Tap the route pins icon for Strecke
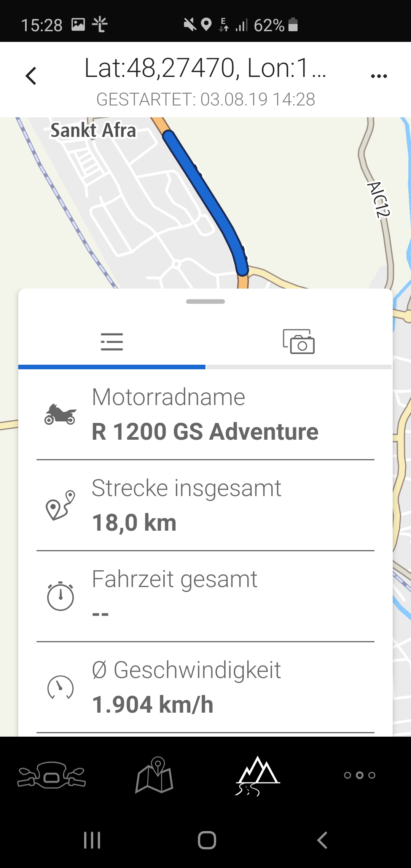411x868 pixels. point(60,505)
